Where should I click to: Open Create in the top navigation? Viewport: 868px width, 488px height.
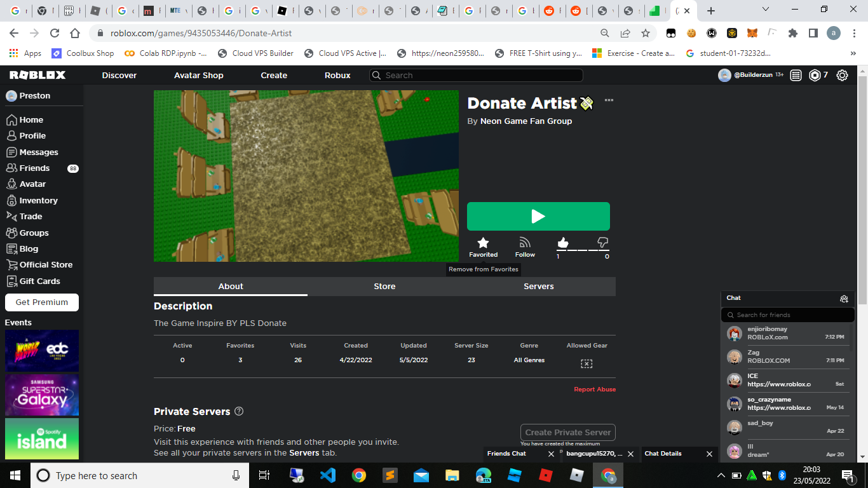click(x=274, y=75)
